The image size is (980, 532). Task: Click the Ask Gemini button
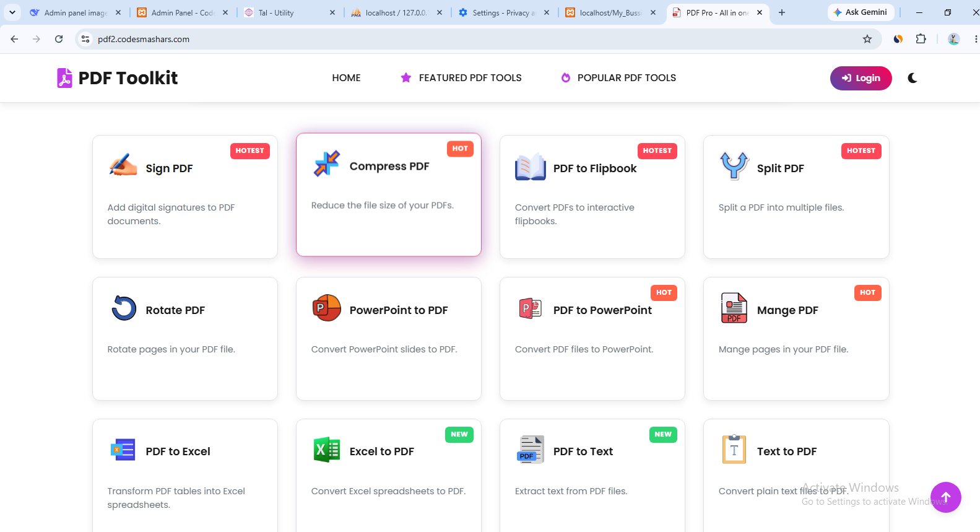pos(861,12)
